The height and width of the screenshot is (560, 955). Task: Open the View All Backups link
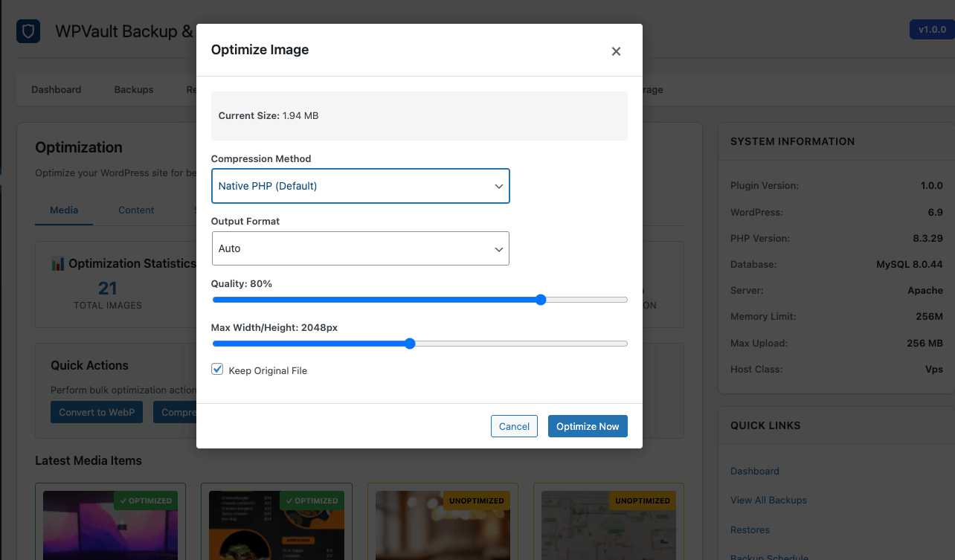[768, 500]
